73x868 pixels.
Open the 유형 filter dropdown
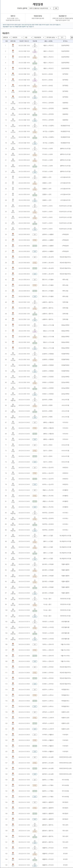(26, 37)
